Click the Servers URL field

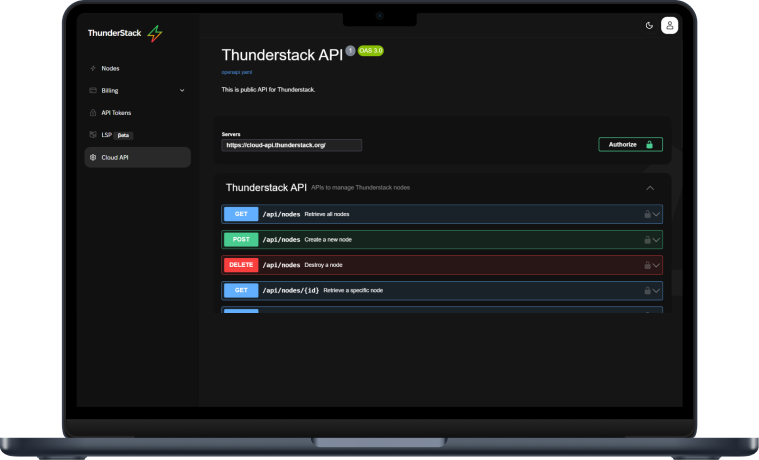point(291,145)
